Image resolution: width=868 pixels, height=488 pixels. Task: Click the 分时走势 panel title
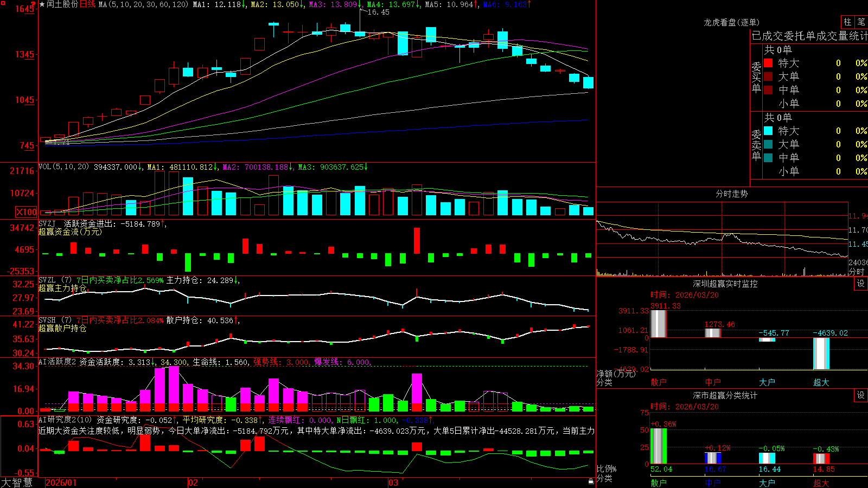tap(732, 194)
